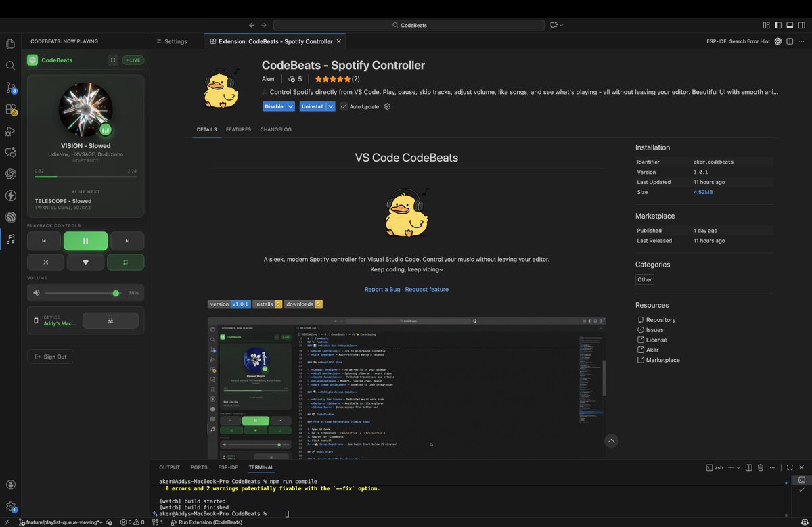Open the extension manage gear icon

[388, 106]
